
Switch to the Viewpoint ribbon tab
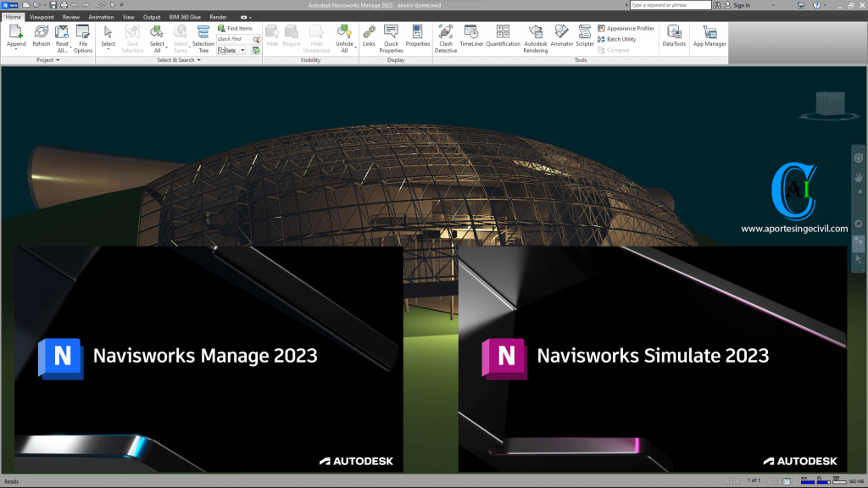coord(42,16)
